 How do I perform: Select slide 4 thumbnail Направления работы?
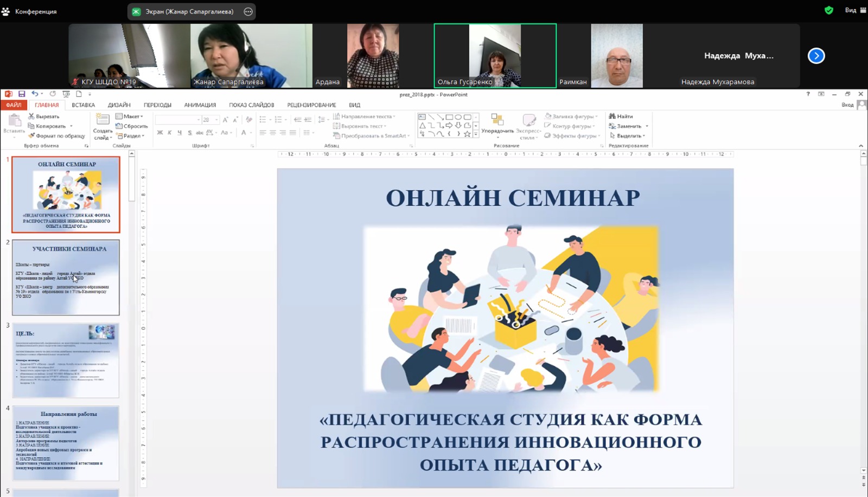click(66, 443)
